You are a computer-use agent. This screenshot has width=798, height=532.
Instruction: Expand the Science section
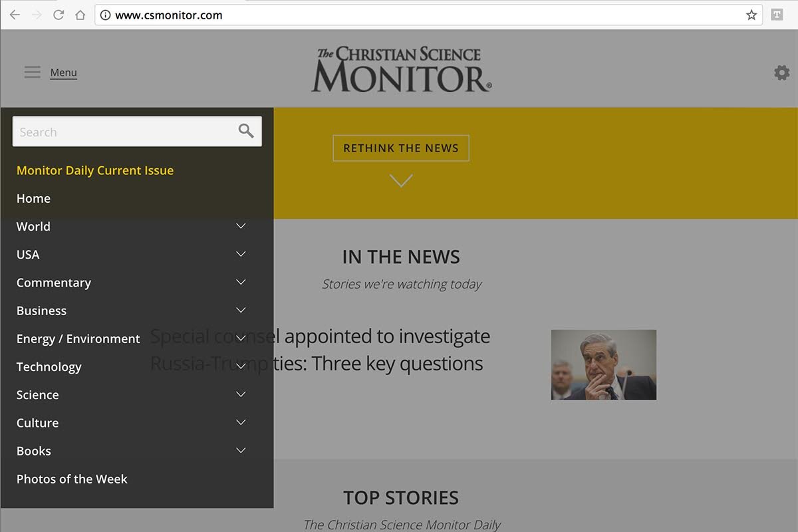pos(241,394)
